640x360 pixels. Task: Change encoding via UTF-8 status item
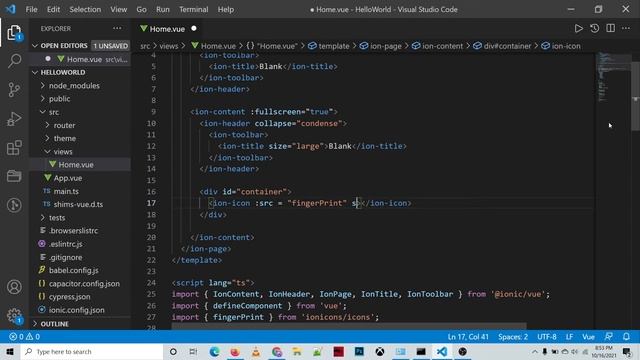pyautogui.click(x=547, y=337)
